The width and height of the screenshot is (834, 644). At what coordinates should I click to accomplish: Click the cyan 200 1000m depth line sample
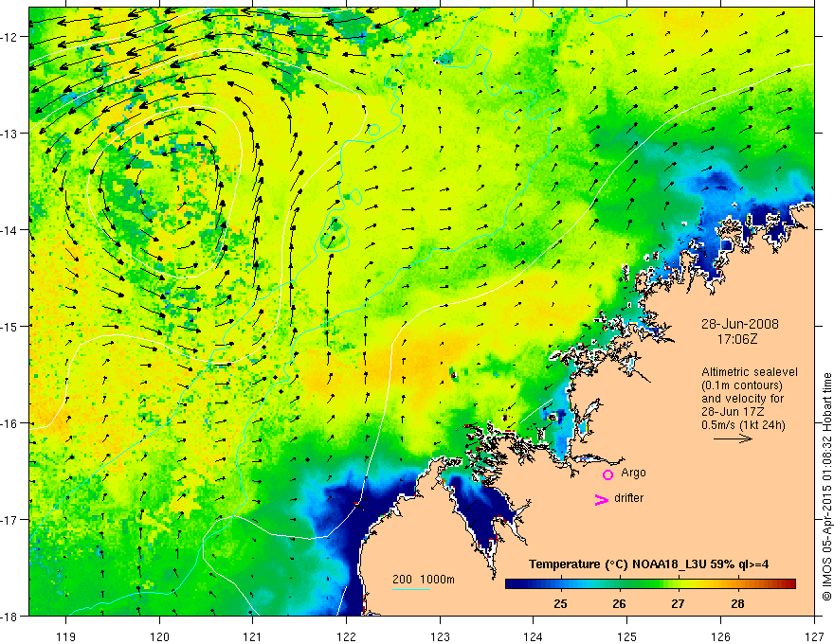coord(411,589)
